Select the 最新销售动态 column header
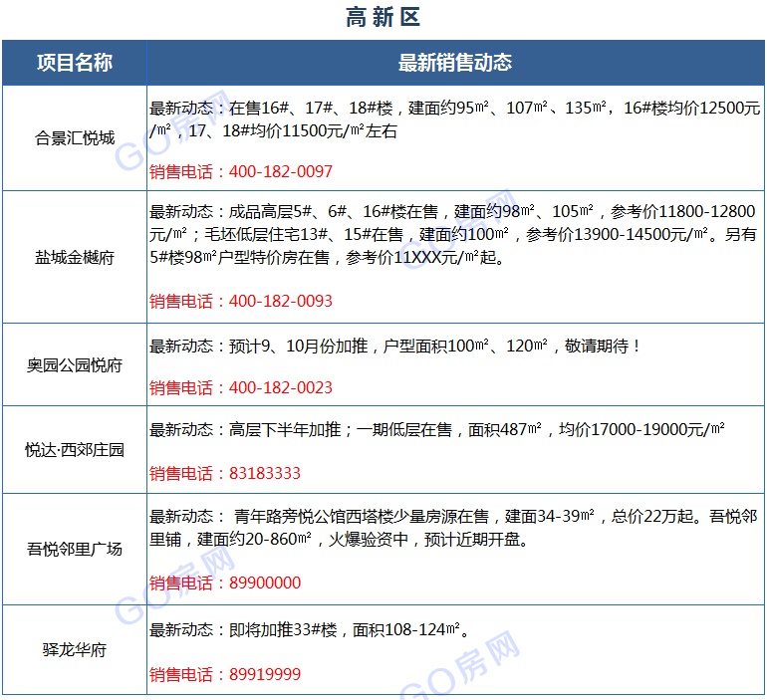Screen dimensions: 767x700 455,63
